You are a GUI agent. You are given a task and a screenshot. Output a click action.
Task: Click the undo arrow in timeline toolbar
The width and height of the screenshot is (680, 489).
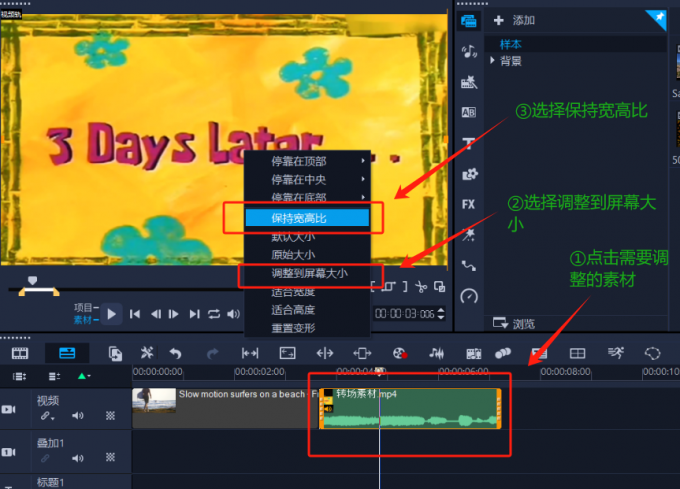(x=176, y=353)
